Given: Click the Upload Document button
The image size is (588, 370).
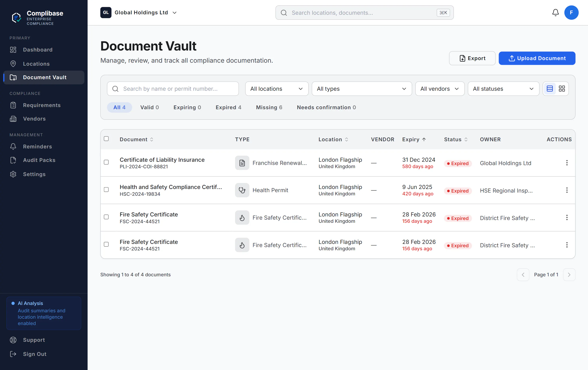Looking at the screenshot, I should click(x=537, y=58).
